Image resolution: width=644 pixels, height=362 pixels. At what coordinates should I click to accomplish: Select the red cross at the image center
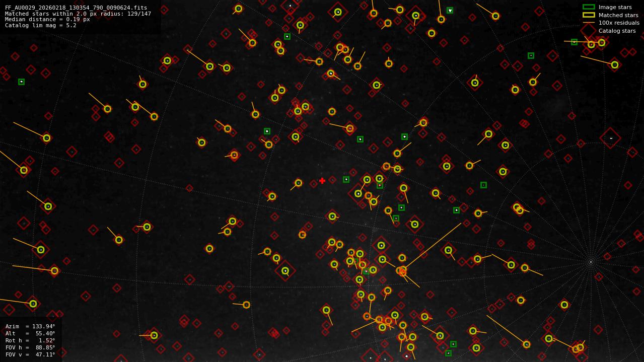click(322, 180)
